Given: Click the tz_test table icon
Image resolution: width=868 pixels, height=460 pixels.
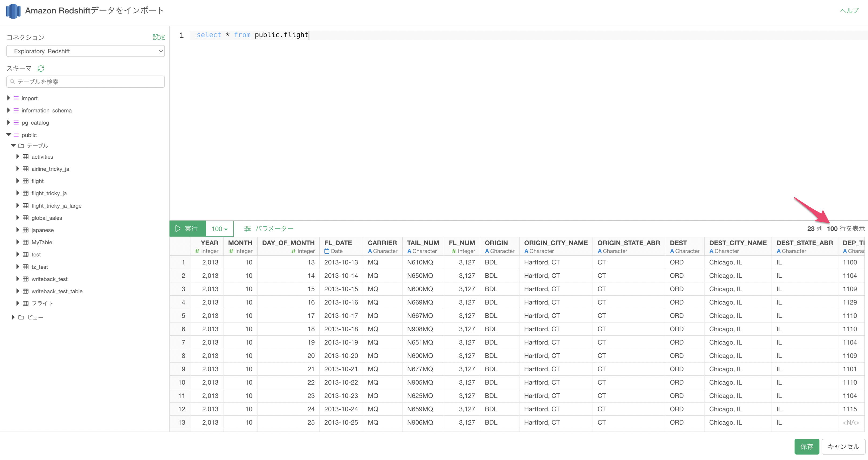Looking at the screenshot, I should [x=25, y=266].
